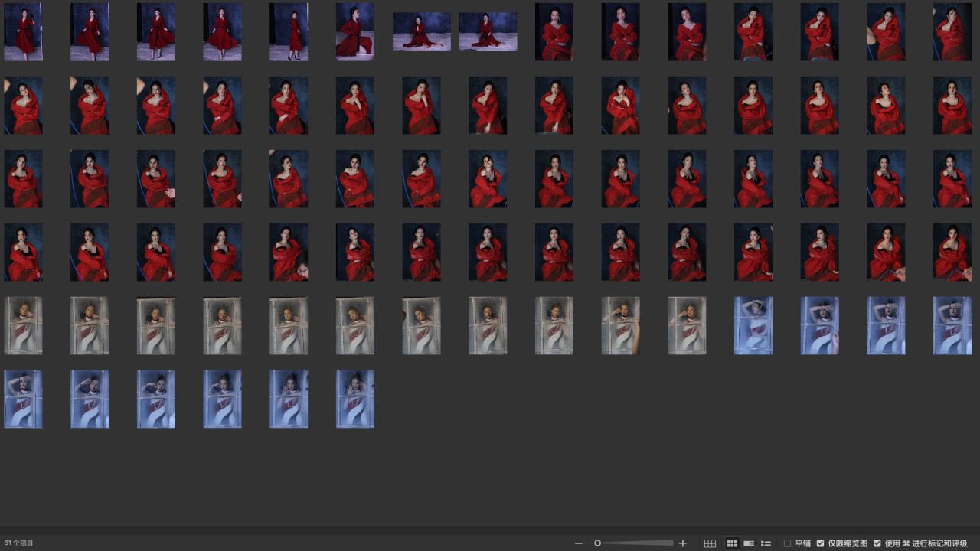
Task: Switch to the grid lock view icon
Action: (x=710, y=543)
